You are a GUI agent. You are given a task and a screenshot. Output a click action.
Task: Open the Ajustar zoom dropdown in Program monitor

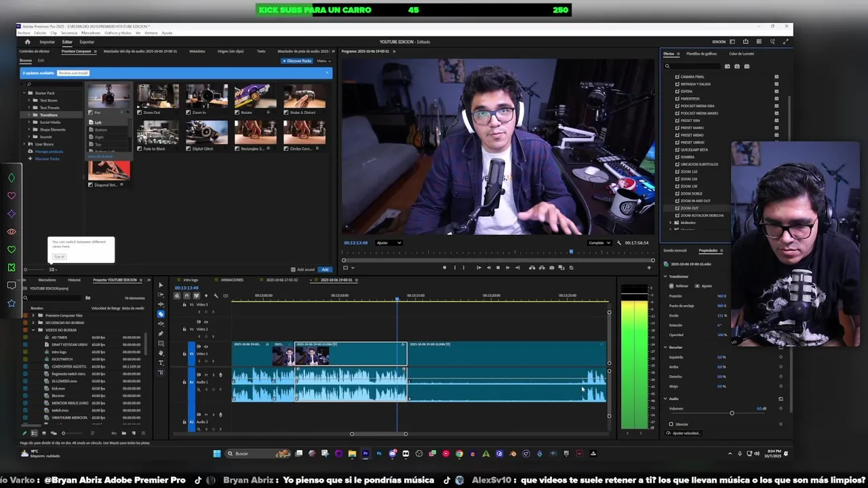click(x=389, y=243)
